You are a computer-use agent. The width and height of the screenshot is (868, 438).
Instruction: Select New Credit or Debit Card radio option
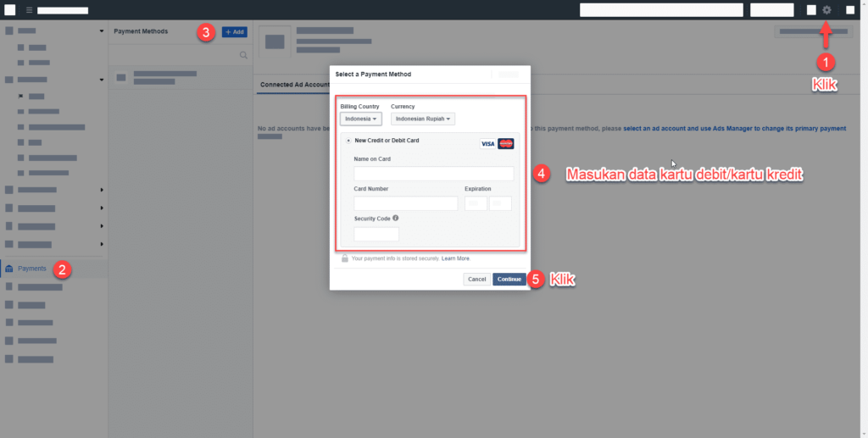coord(348,141)
